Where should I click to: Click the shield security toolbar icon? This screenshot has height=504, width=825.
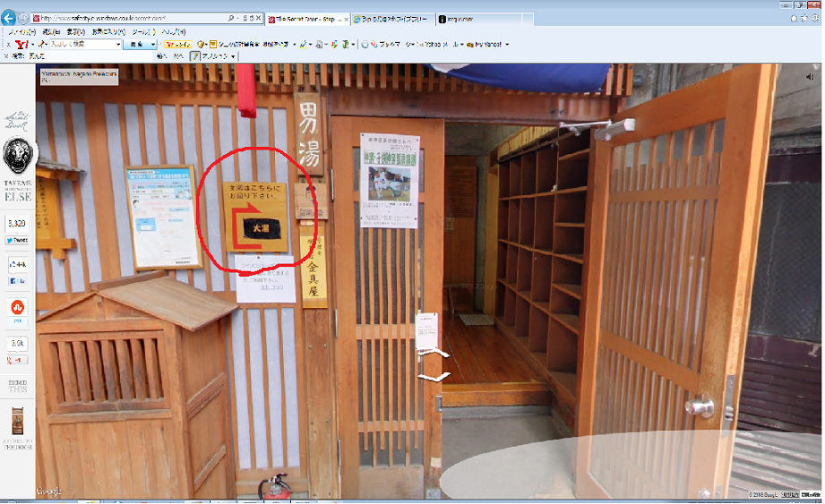click(x=201, y=45)
